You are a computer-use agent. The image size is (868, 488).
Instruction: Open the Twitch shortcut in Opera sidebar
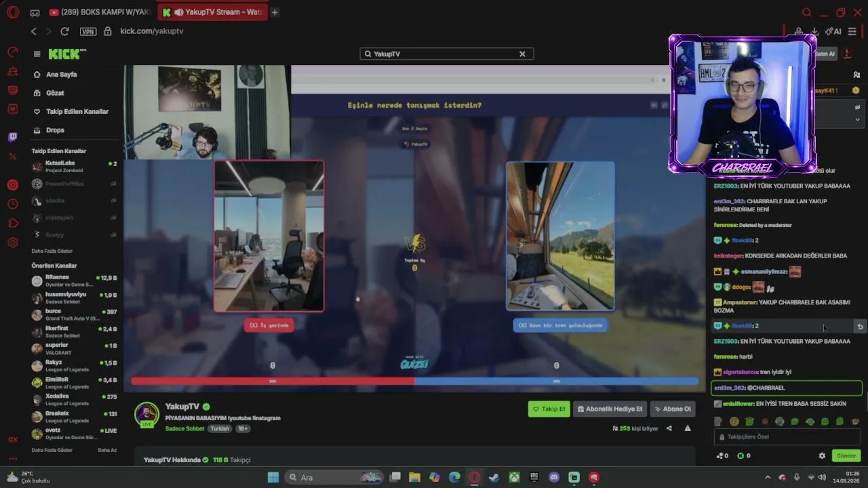[x=13, y=138]
